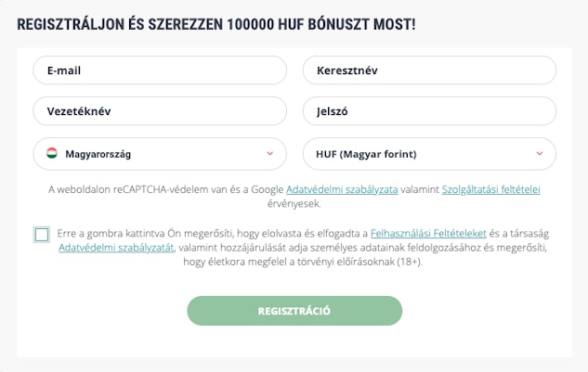Image resolution: width=588 pixels, height=372 pixels.
Task: Focus the E-mail input field
Action: [160, 71]
